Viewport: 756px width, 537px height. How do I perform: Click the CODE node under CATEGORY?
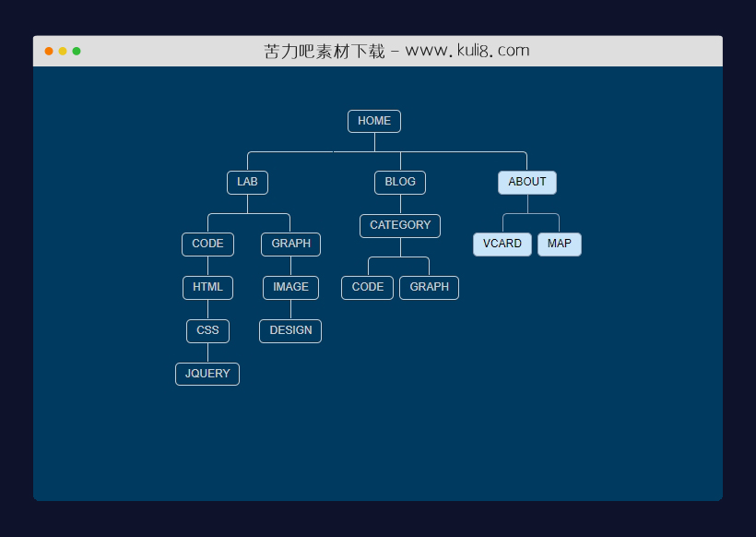(x=367, y=287)
